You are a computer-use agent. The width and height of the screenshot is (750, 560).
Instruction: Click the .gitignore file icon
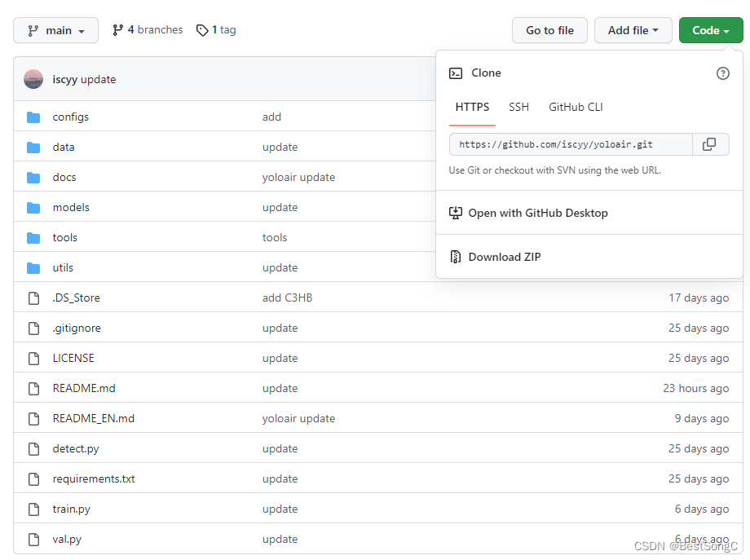pos(33,328)
